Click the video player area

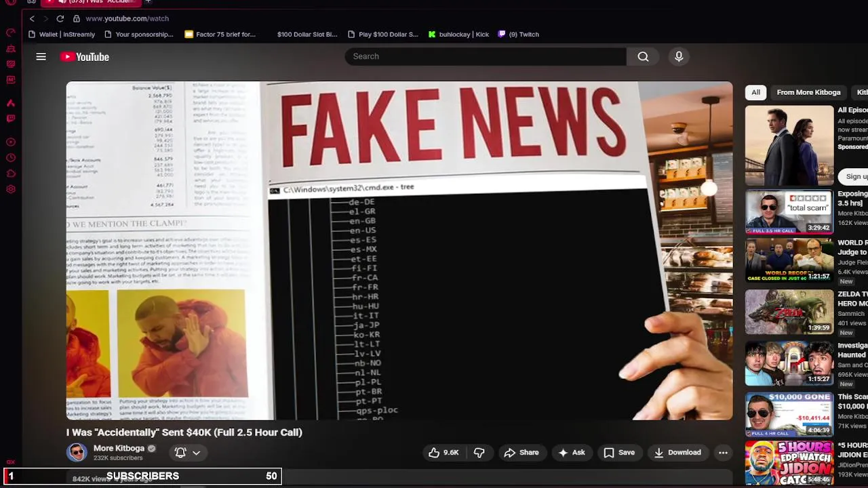tap(399, 251)
